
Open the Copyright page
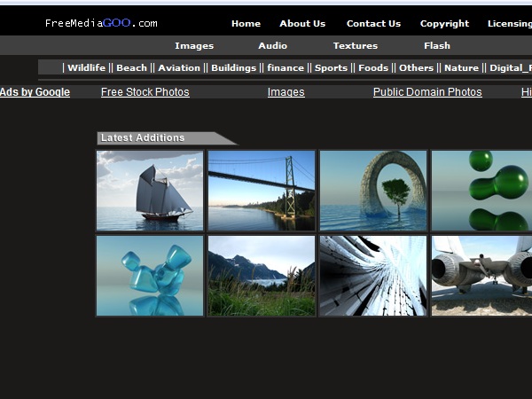(444, 24)
